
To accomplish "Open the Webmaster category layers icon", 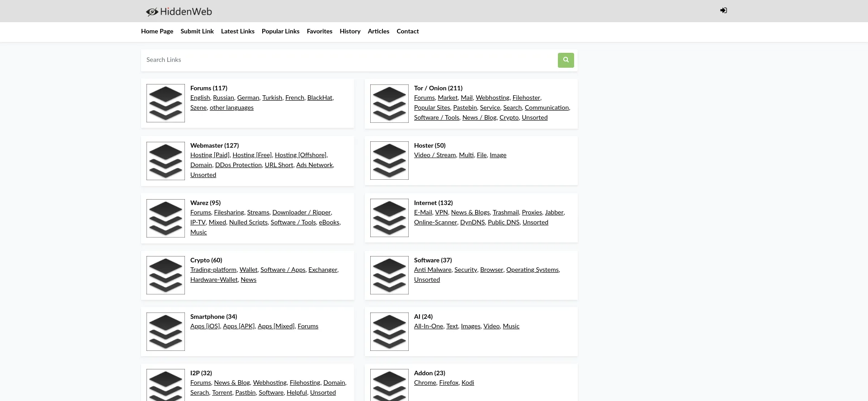I will 165,161.
